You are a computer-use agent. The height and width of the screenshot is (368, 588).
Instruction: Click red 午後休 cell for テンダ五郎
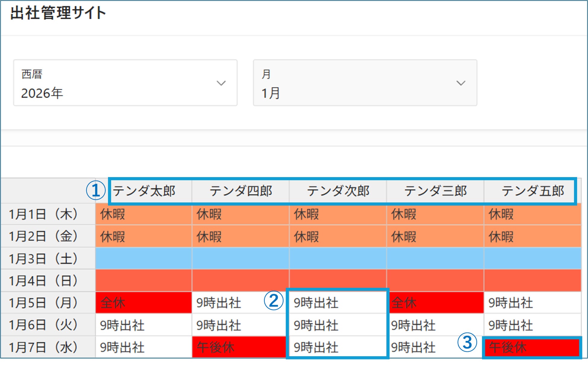(532, 347)
